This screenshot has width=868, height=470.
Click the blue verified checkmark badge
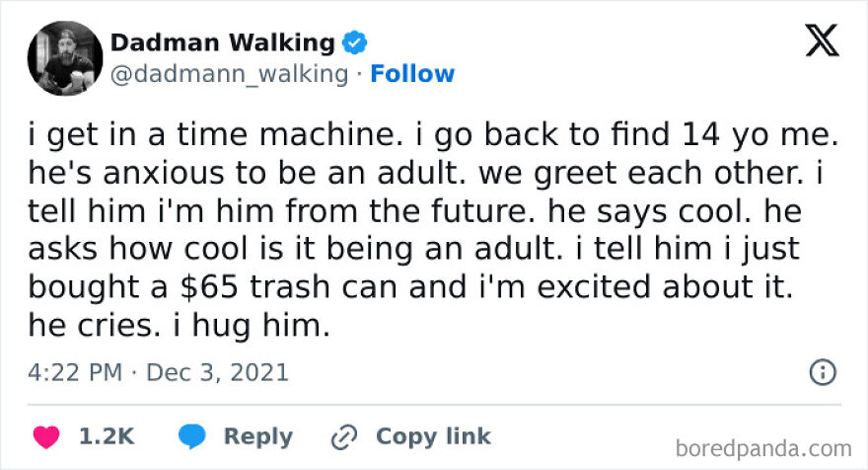(x=355, y=43)
